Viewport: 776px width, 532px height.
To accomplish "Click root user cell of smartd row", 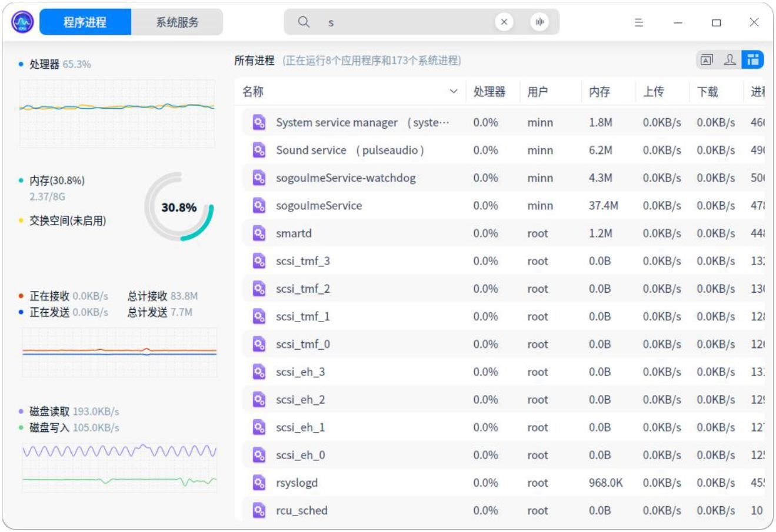I will [x=537, y=233].
